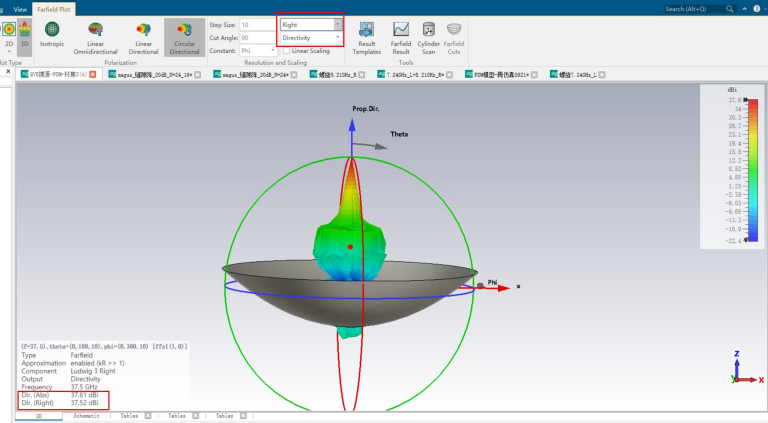Close the active red-X document tab
This screenshot has width=768, height=423.
(x=93, y=74)
